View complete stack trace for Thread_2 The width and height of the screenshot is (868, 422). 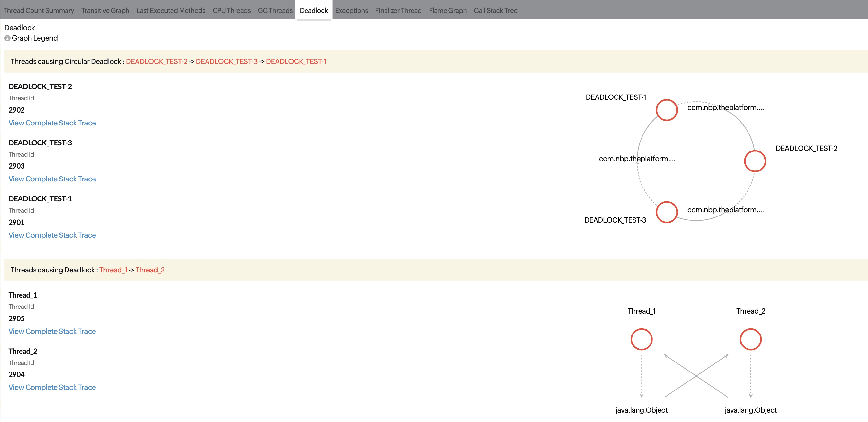coord(52,387)
